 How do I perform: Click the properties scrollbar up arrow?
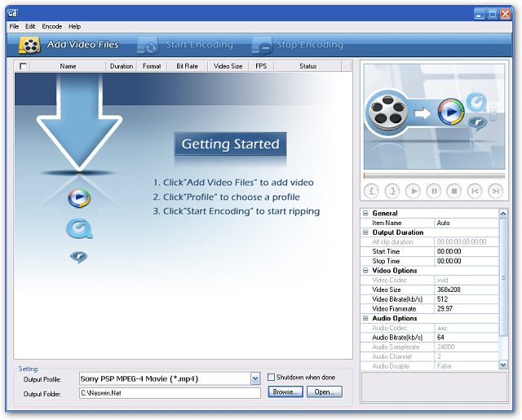503,214
